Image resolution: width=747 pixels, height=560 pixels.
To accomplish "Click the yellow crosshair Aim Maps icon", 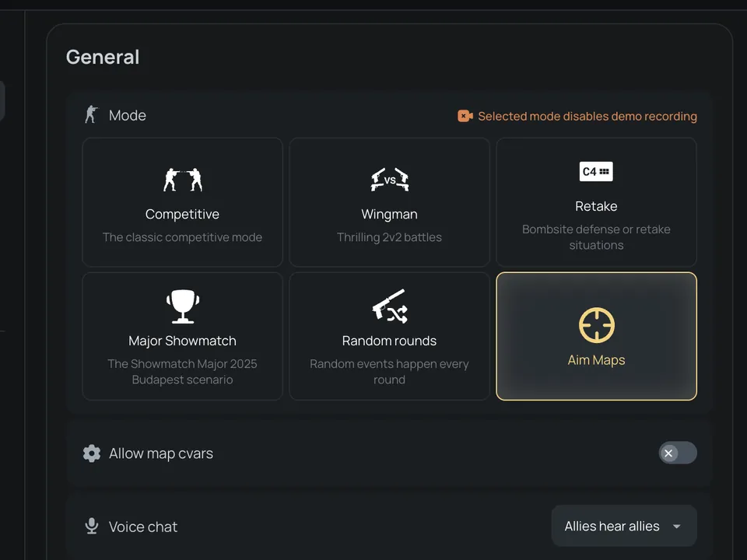I will coord(597,325).
